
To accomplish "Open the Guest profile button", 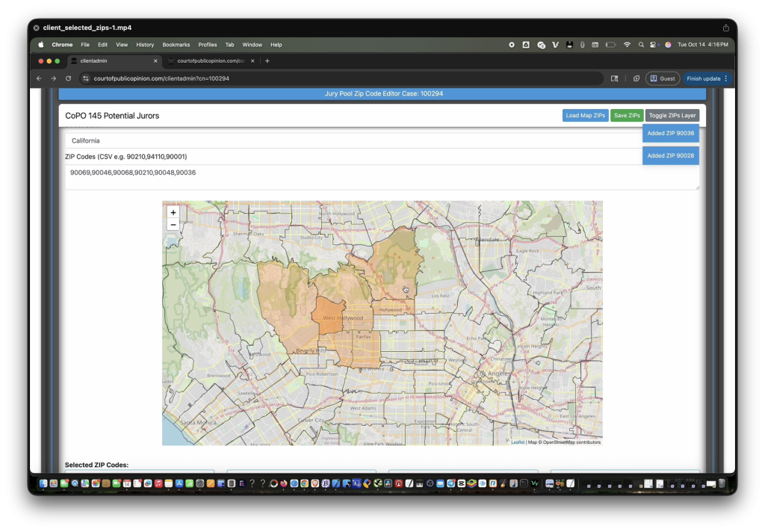I will [x=663, y=78].
